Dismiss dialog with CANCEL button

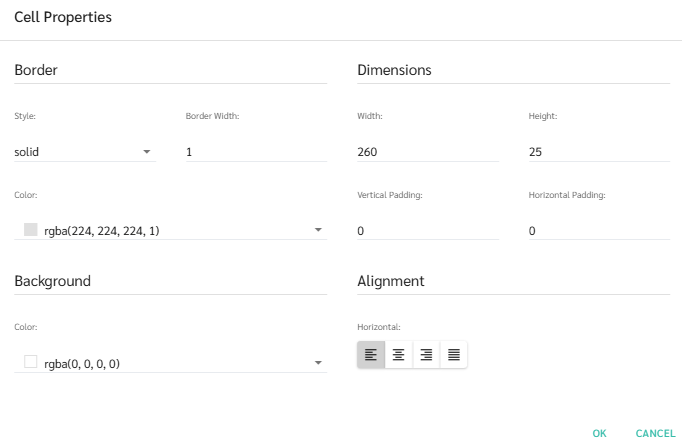click(655, 433)
